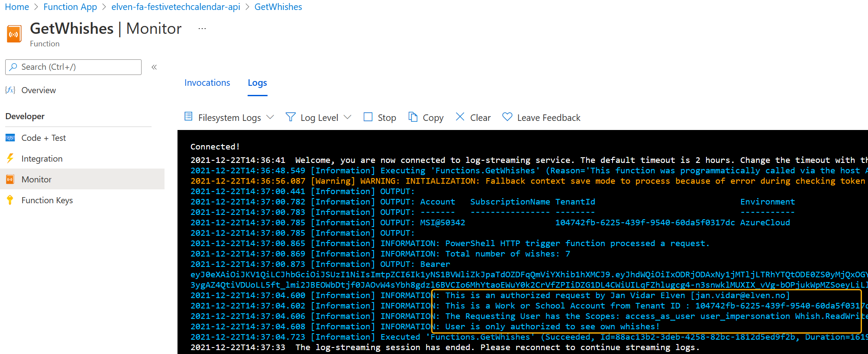Screen dimensions: 868x354
Task: Select the Logs tab
Action: (257, 83)
